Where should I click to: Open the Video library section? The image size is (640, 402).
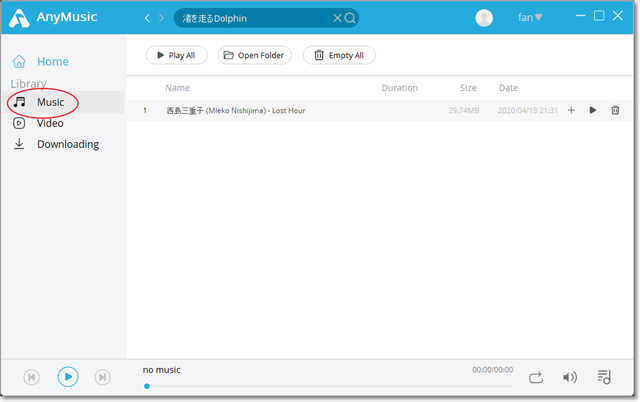[x=49, y=123]
